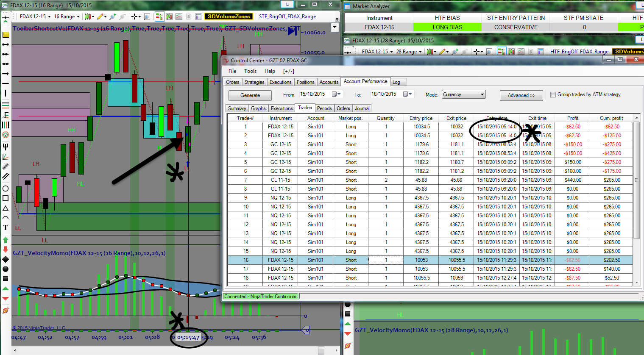
Task: Click the trades table vertical scrollbar thumb
Action: click(x=636, y=180)
